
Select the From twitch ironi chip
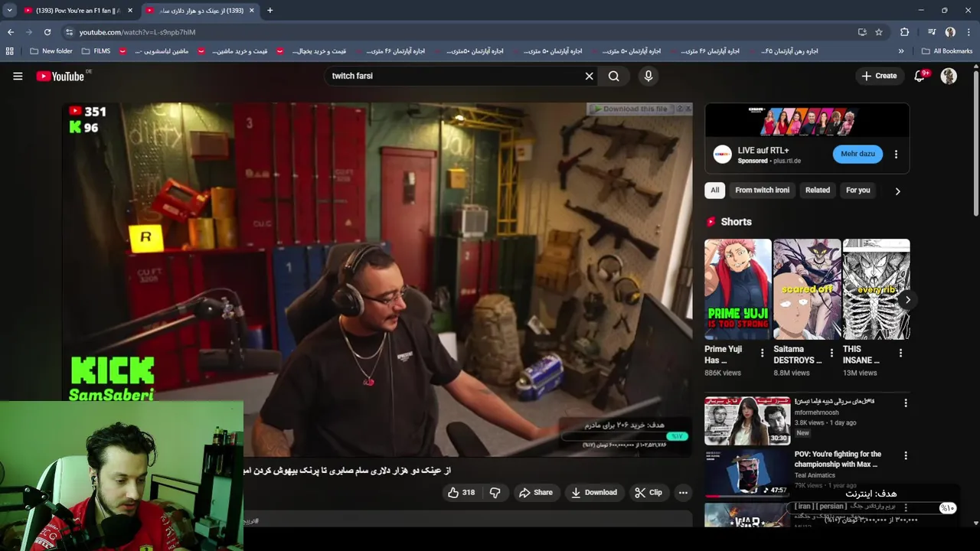pyautogui.click(x=762, y=190)
